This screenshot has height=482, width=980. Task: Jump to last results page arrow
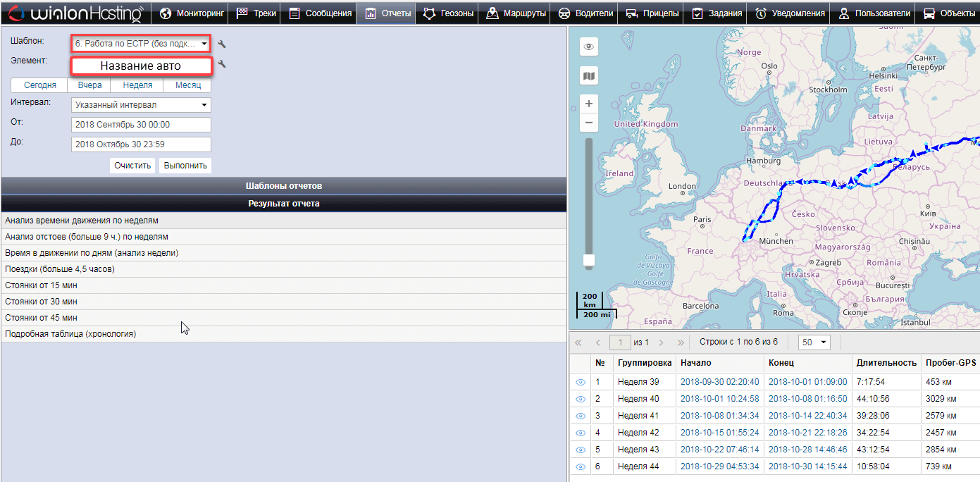click(681, 342)
